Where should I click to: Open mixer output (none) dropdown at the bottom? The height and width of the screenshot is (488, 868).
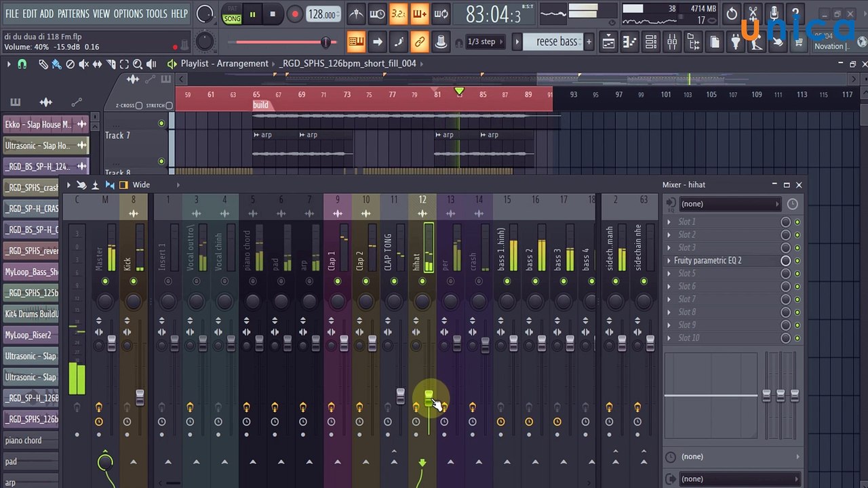(x=739, y=479)
